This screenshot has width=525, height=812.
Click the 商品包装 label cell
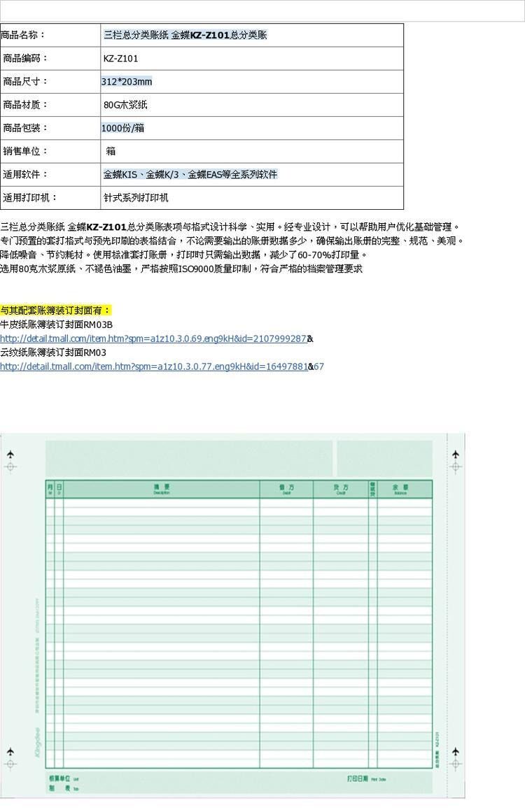[x=50, y=129]
